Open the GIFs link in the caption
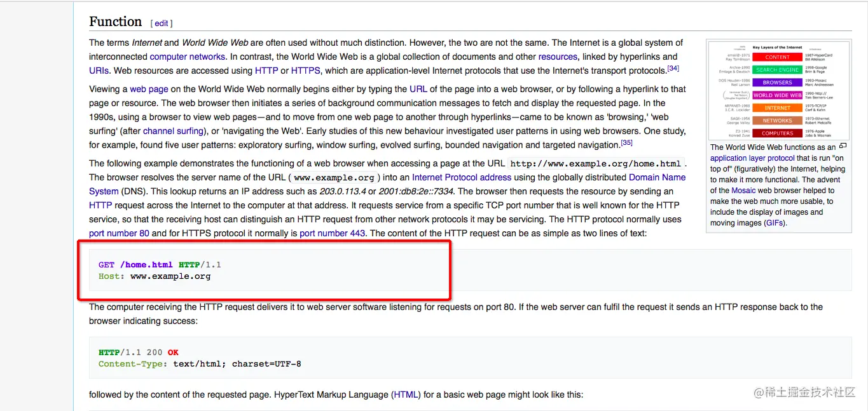Viewport: 868px width, 411px height. pos(774,223)
